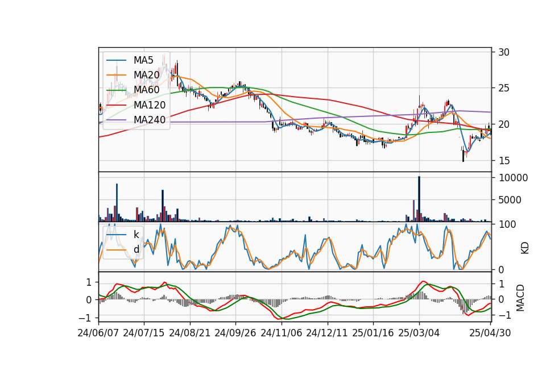Click the MA5 legend label
The image size is (546, 392).
143,60
